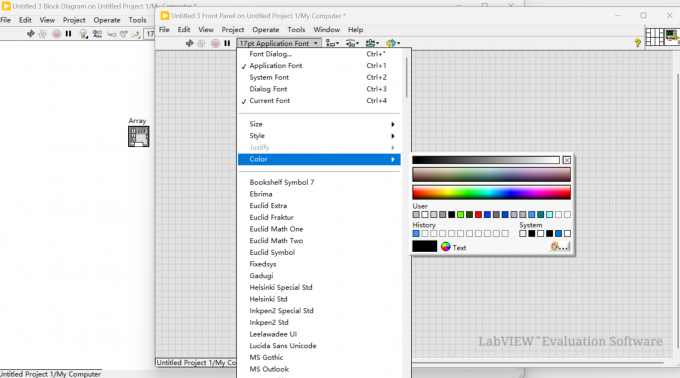Click the color wheel icon beside Text
This screenshot has height=378, width=680.
click(x=445, y=247)
